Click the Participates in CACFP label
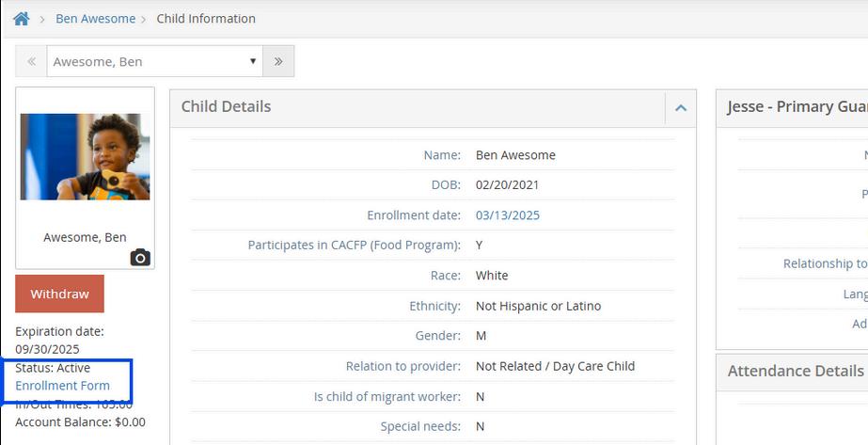868x445 pixels. [x=354, y=246]
